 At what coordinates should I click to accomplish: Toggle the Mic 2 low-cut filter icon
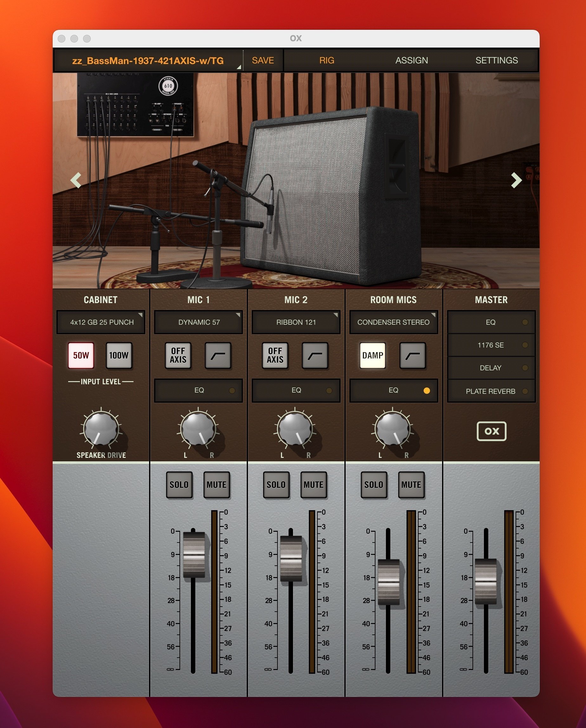(315, 355)
